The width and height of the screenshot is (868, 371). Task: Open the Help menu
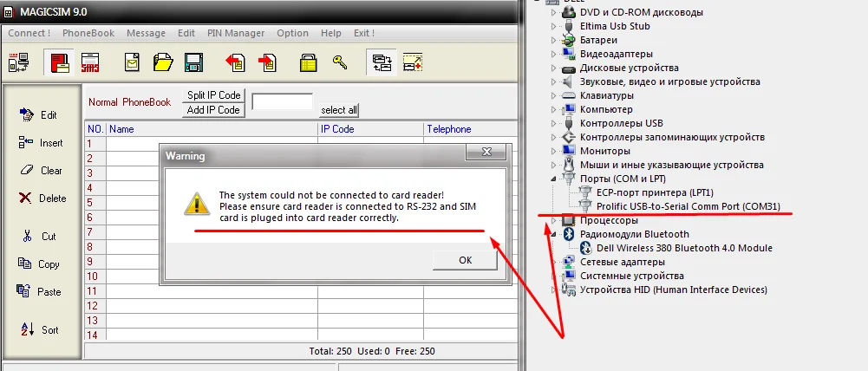(331, 33)
